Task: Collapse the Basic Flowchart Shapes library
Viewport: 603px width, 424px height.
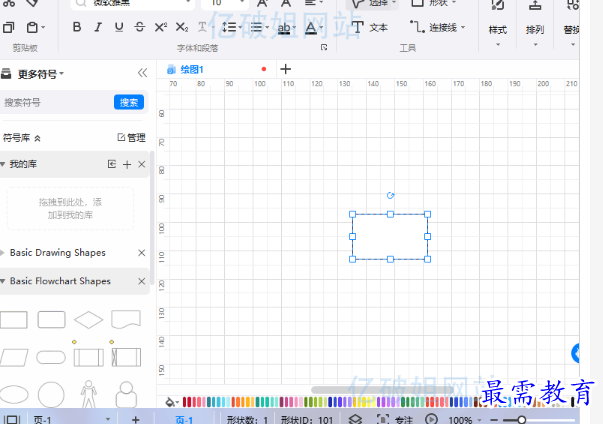Action: [3, 281]
